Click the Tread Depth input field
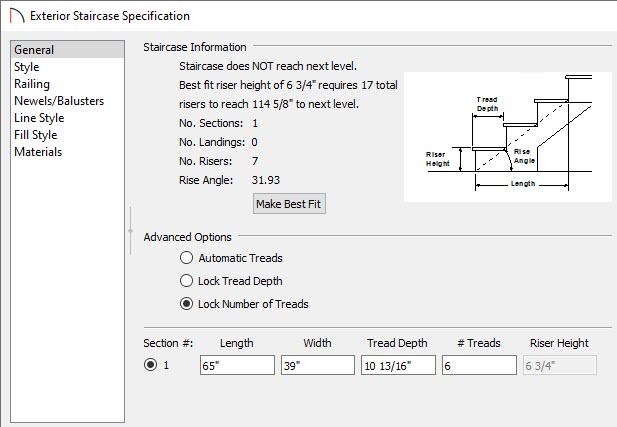The width and height of the screenshot is (617, 427). click(x=398, y=365)
